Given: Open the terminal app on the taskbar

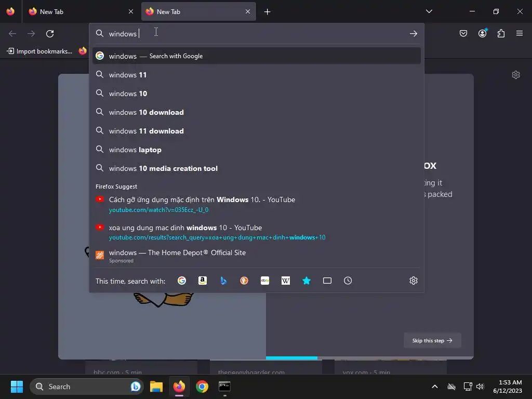Looking at the screenshot, I should click(224, 387).
